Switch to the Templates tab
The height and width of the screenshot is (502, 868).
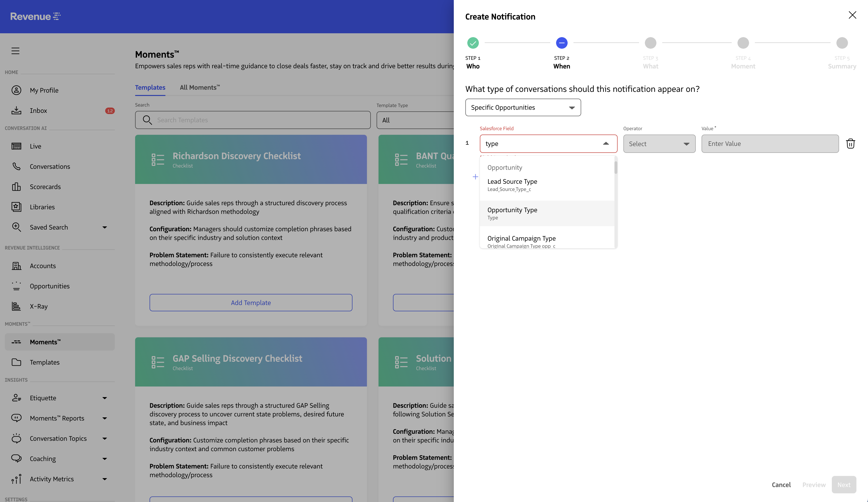tap(150, 88)
